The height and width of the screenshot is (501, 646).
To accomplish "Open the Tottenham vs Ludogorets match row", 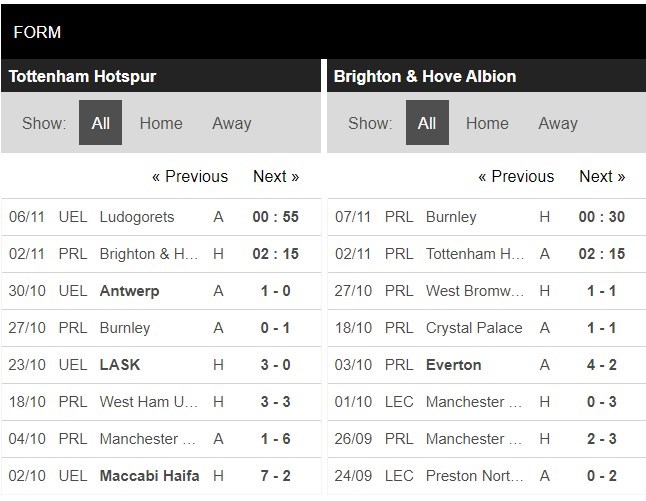I will point(137,217).
